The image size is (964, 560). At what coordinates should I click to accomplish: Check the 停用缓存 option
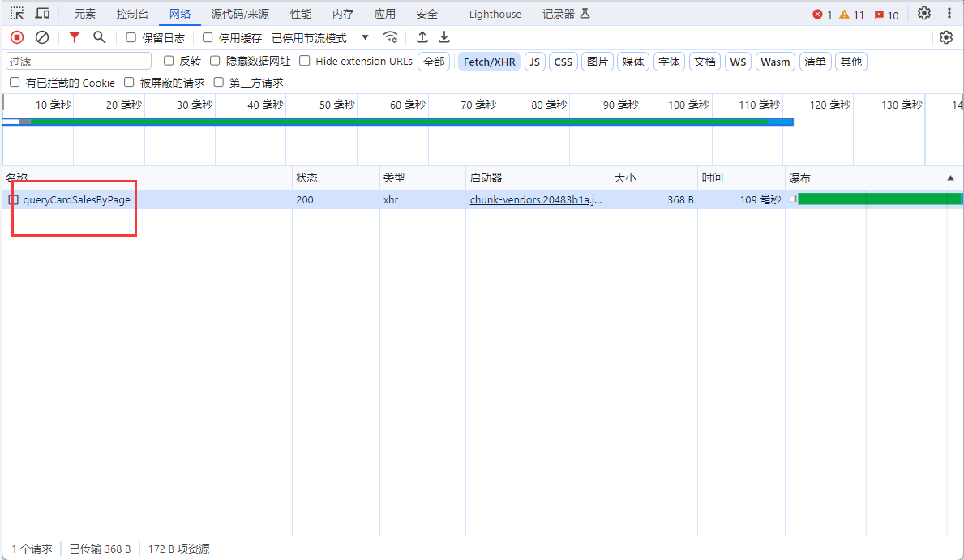pyautogui.click(x=208, y=37)
